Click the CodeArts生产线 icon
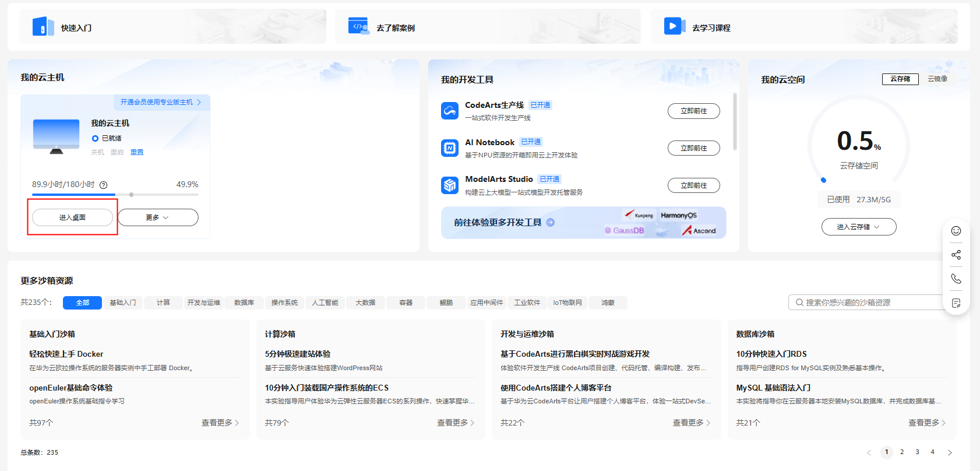This screenshot has width=980, height=471. pyautogui.click(x=450, y=111)
